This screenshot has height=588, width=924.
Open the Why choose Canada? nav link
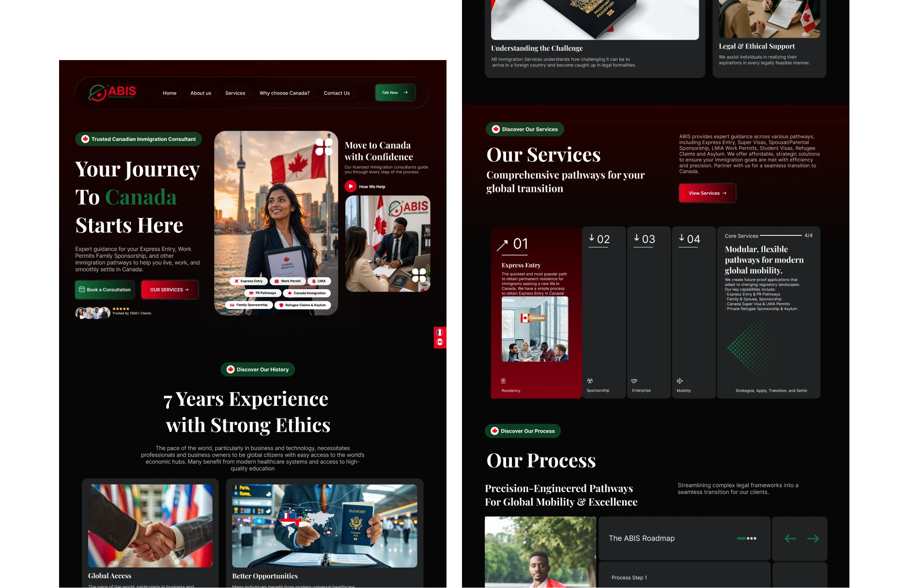coord(284,93)
